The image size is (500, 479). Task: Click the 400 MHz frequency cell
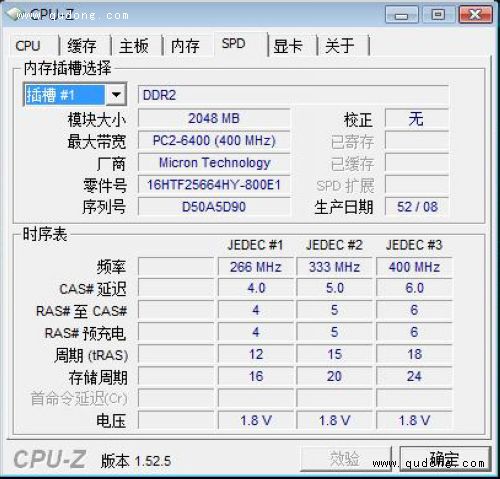coord(414,267)
